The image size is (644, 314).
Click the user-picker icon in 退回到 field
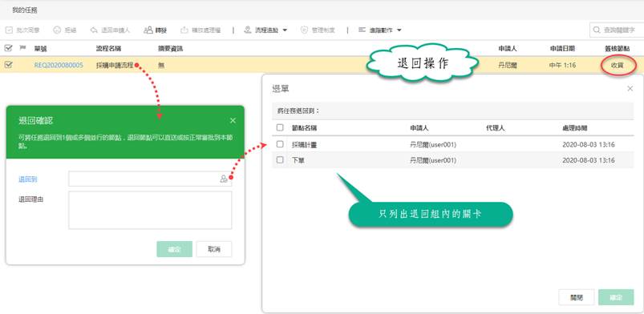224,179
